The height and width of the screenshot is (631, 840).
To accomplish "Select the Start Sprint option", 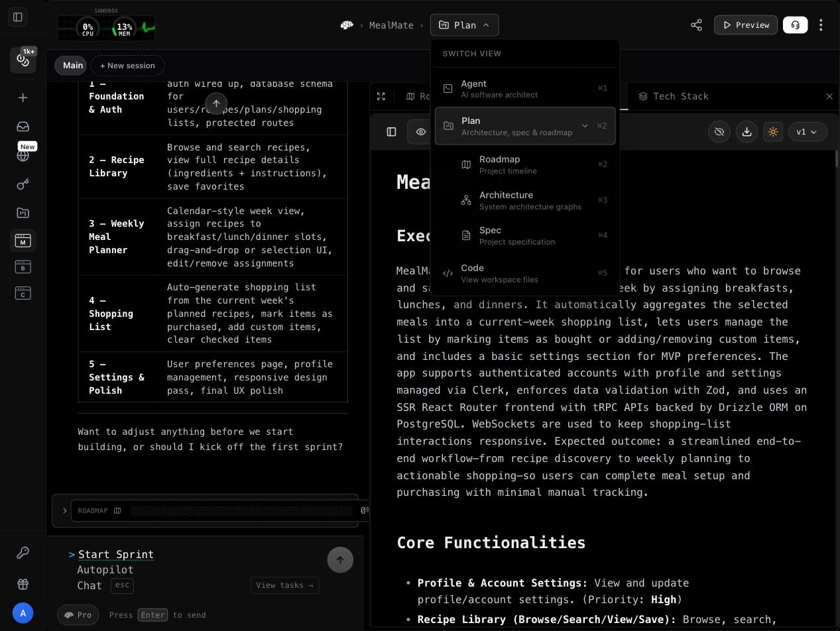I will [x=116, y=555].
